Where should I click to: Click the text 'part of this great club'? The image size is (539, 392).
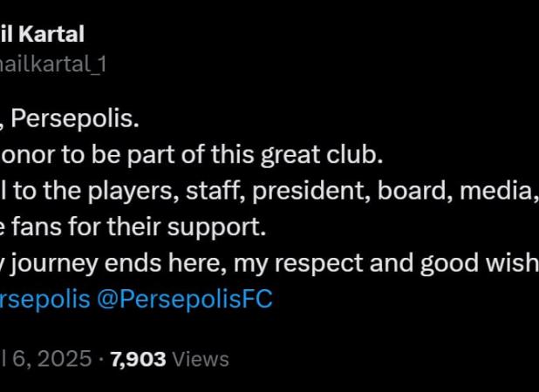pyautogui.click(x=255, y=155)
